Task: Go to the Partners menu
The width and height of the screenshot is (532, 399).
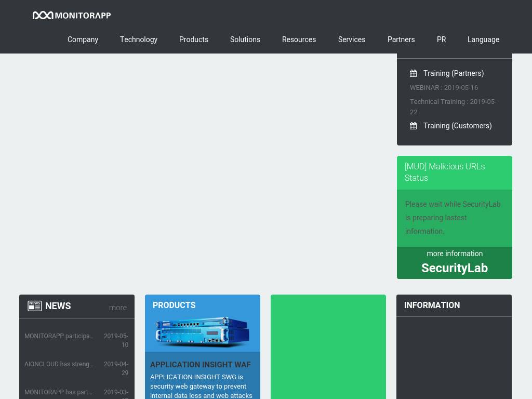Action: 401,39
